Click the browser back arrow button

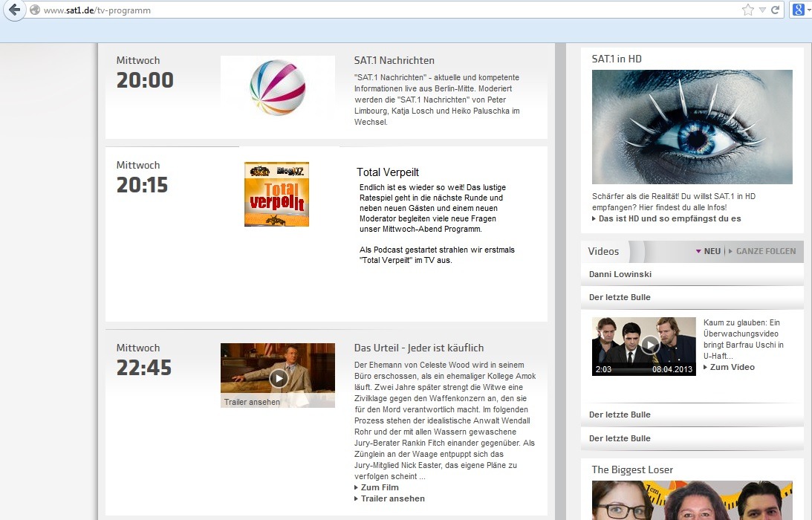(15, 10)
